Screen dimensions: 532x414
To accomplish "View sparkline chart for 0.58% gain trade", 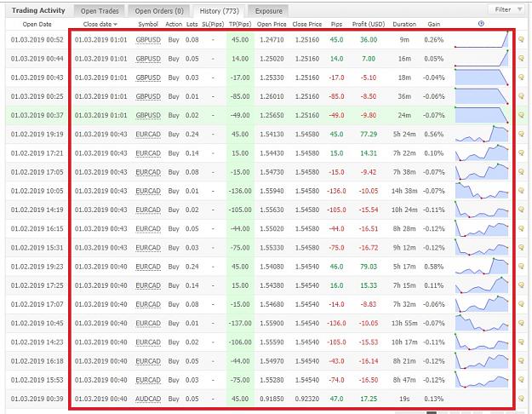I will 482,267.
